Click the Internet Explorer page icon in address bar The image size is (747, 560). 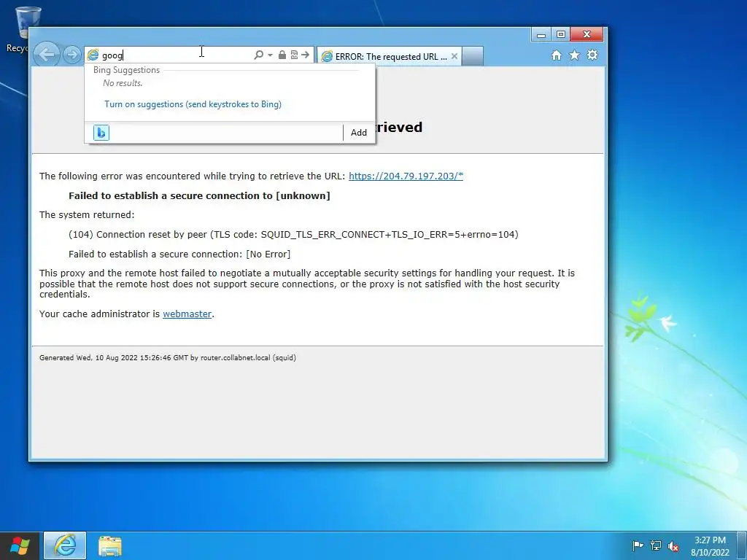coord(93,55)
